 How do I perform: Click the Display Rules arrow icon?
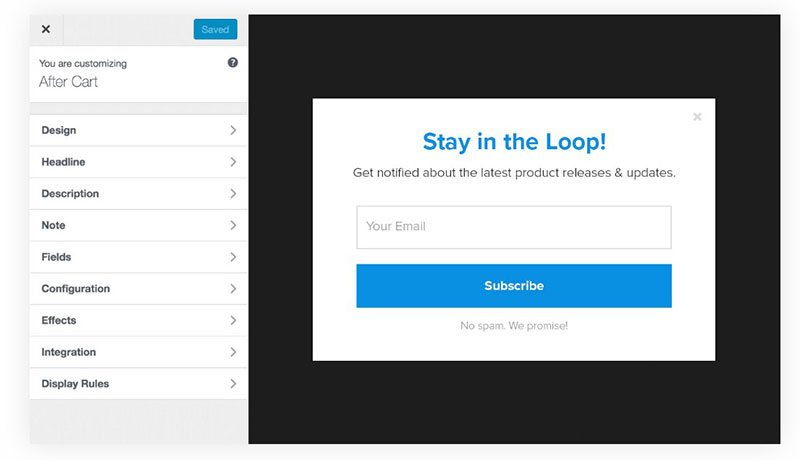point(233,384)
